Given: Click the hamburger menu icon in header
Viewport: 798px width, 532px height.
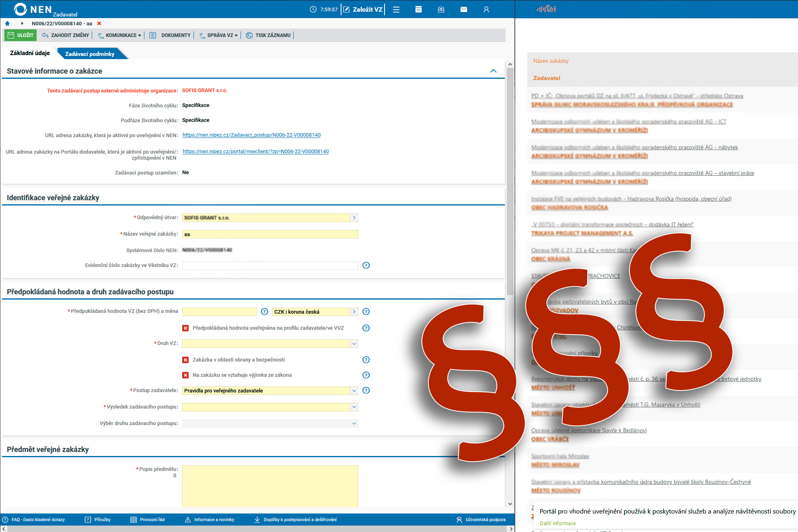Looking at the screenshot, I should [396, 9].
